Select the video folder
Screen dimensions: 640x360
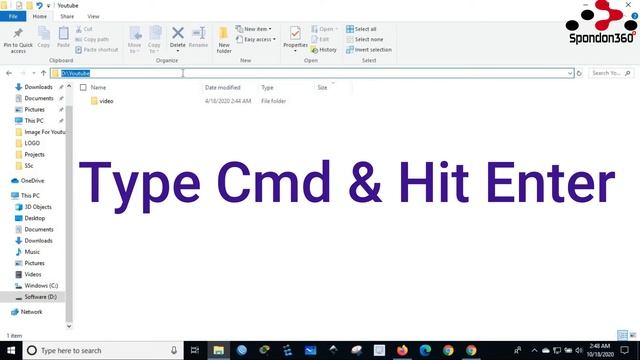[x=106, y=101]
